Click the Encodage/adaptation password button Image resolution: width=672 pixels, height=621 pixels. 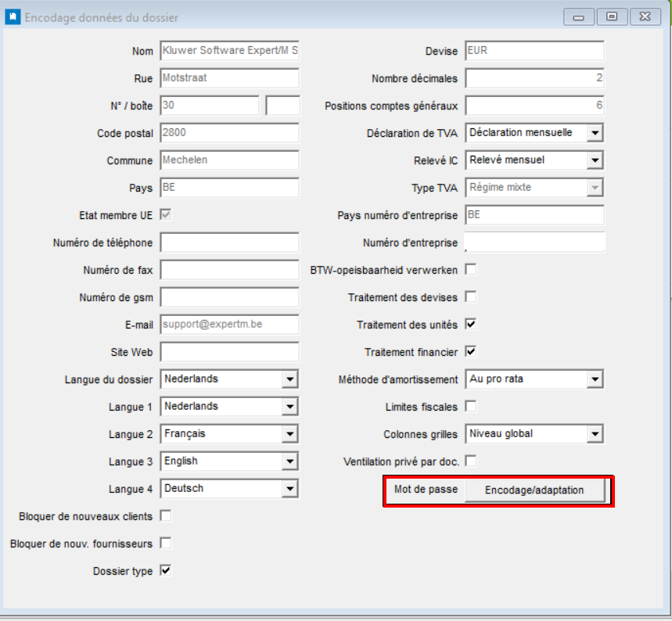pyautogui.click(x=534, y=490)
